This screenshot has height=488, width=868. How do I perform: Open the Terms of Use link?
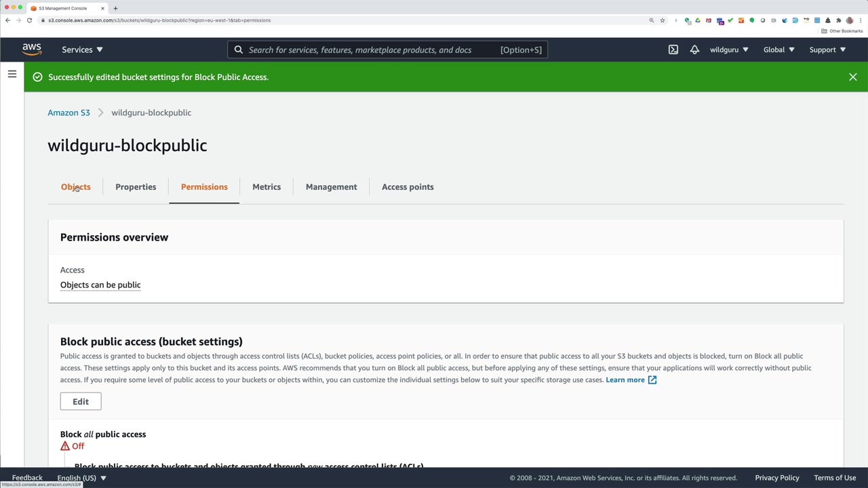click(835, 478)
